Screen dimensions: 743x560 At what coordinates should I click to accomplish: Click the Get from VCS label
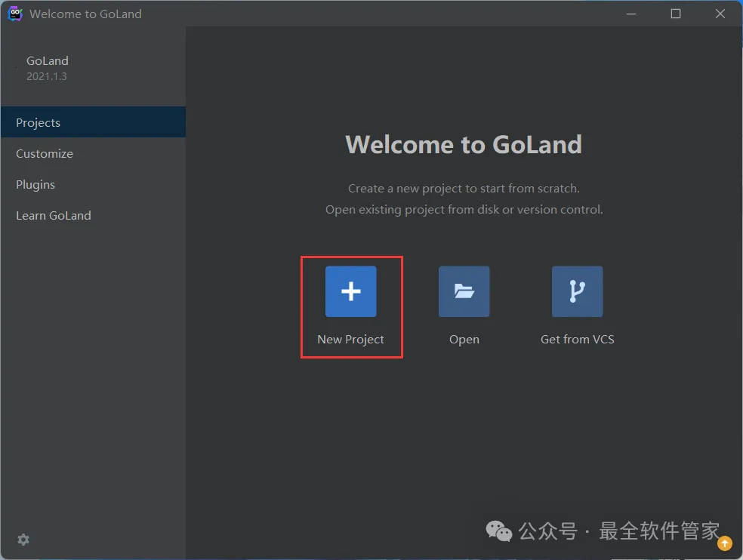(577, 339)
